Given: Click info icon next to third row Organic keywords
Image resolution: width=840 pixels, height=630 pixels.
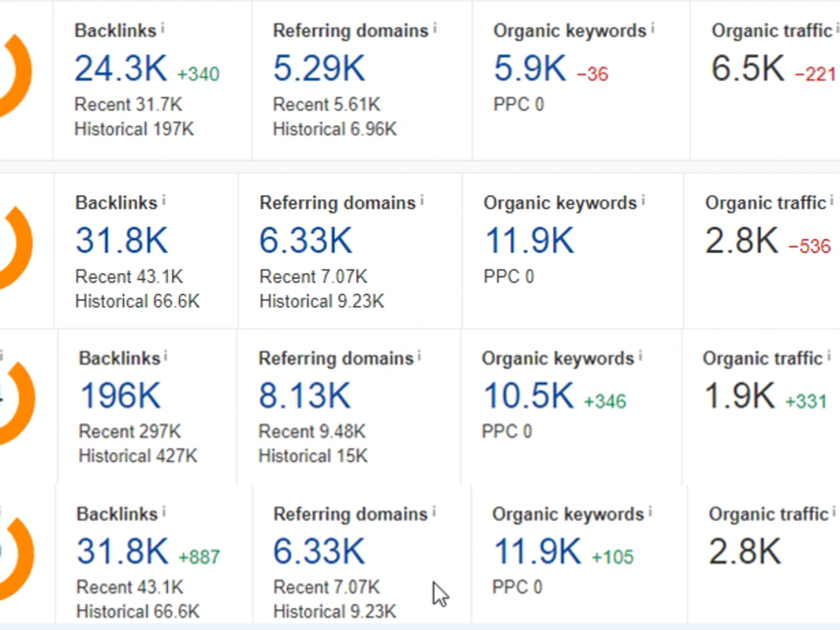Looking at the screenshot, I should pyautogui.click(x=640, y=355).
